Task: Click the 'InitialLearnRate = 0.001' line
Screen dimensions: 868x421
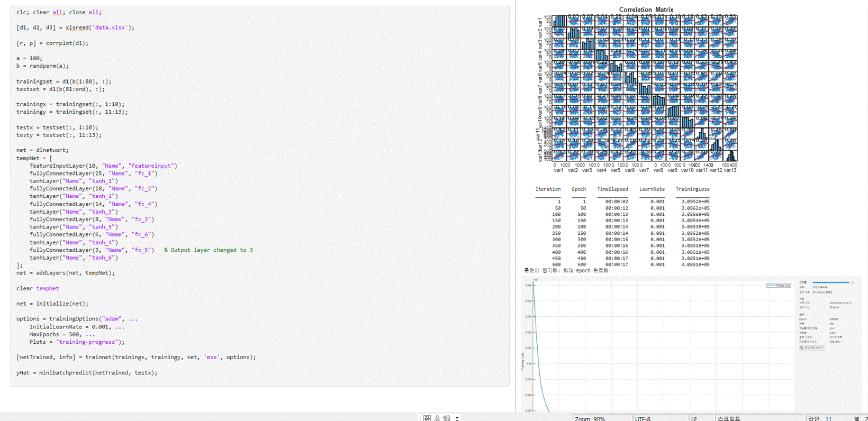Action: [x=77, y=327]
